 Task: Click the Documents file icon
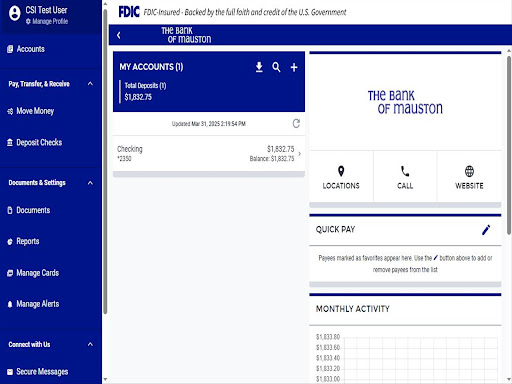[10, 210]
